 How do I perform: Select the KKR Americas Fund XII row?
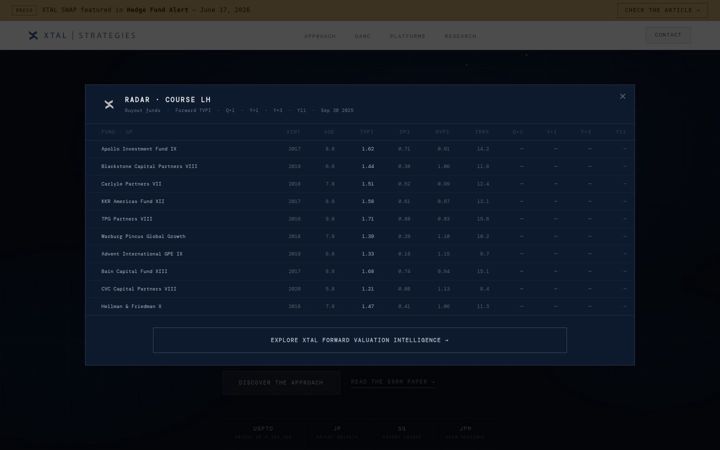pos(360,201)
